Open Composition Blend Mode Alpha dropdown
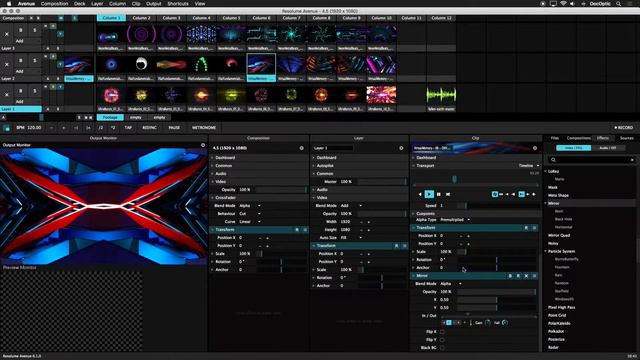This screenshot has height=360, width=640. [x=250, y=206]
